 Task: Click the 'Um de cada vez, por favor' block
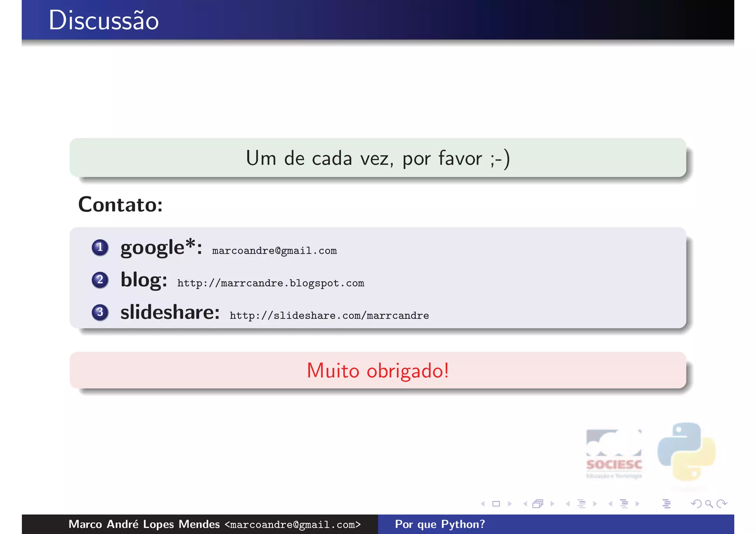(x=378, y=158)
